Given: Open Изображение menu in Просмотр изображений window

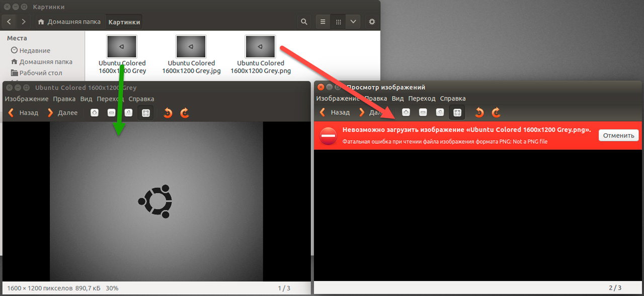Looking at the screenshot, I should (x=339, y=99).
